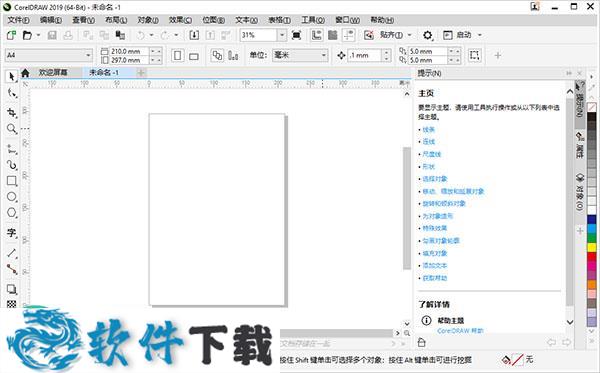This screenshot has width=600, height=373.
Task: Click the Full-screen preview icon beside zoom level
Action: click(x=296, y=35)
